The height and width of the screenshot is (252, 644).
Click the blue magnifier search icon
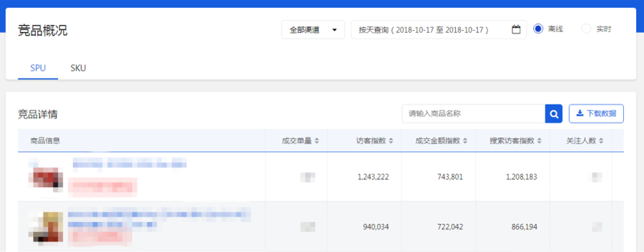tap(553, 114)
